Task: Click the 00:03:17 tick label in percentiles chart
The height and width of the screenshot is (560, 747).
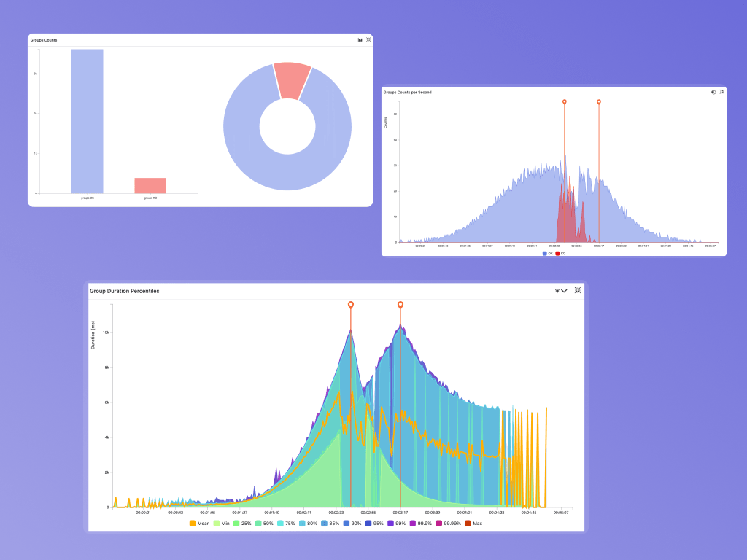Action: pyautogui.click(x=400, y=513)
